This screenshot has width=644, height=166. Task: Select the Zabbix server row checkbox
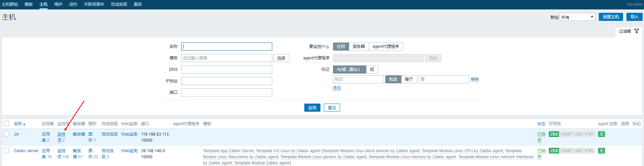pos(6,150)
